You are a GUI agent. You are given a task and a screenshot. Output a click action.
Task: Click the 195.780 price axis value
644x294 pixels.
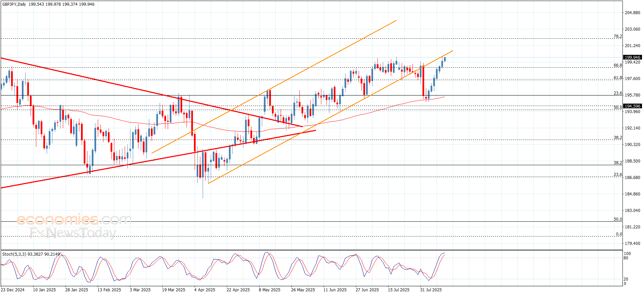[x=632, y=95]
